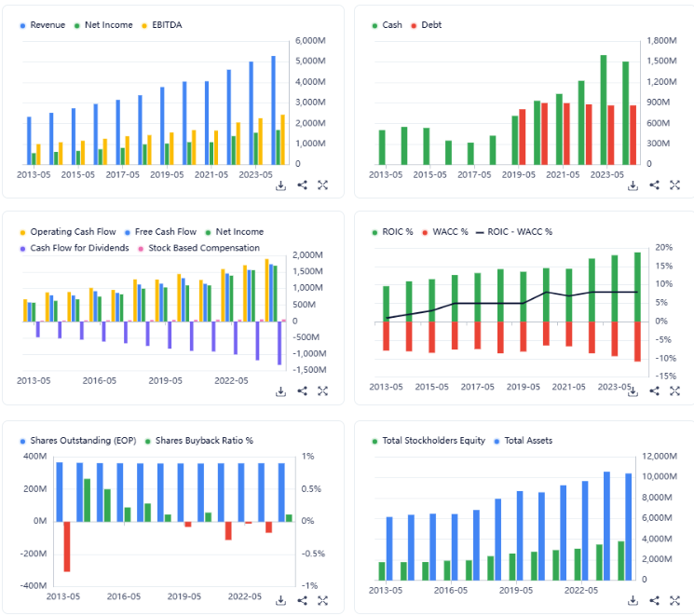The width and height of the screenshot is (694, 616).
Task: Download the Total Stockholders Equity chart
Action: (633, 601)
